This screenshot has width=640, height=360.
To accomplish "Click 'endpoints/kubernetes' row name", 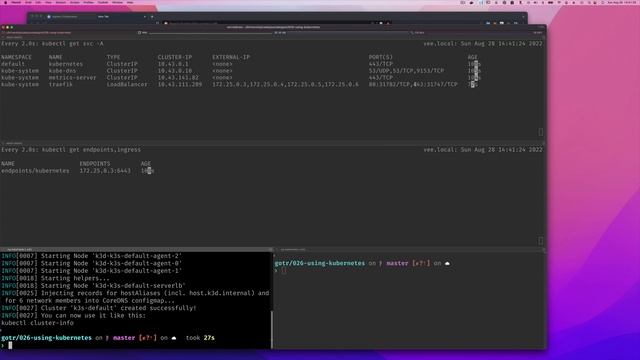I will (35, 171).
